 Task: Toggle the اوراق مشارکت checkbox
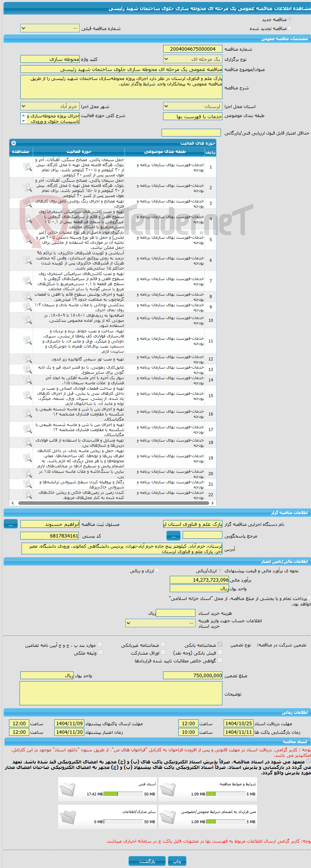pos(163,652)
